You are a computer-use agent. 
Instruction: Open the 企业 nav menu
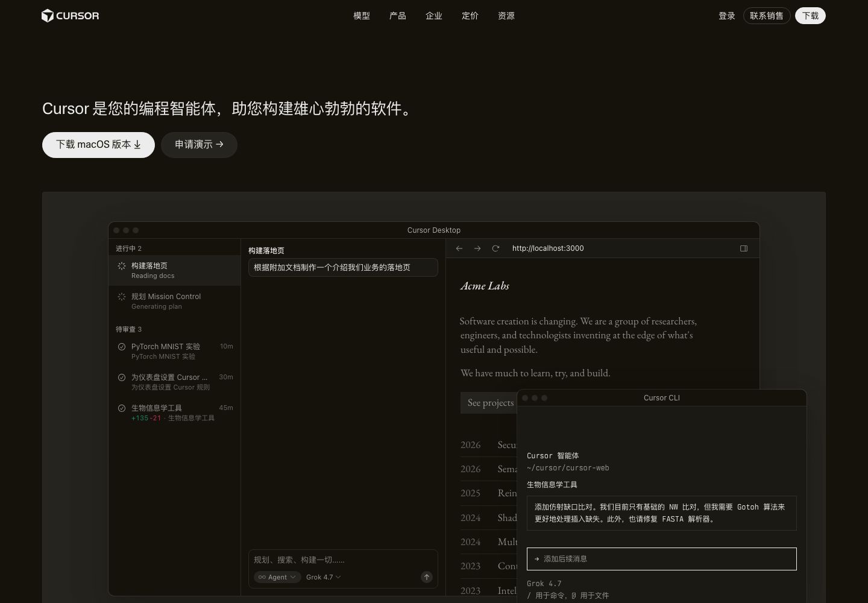tap(434, 16)
